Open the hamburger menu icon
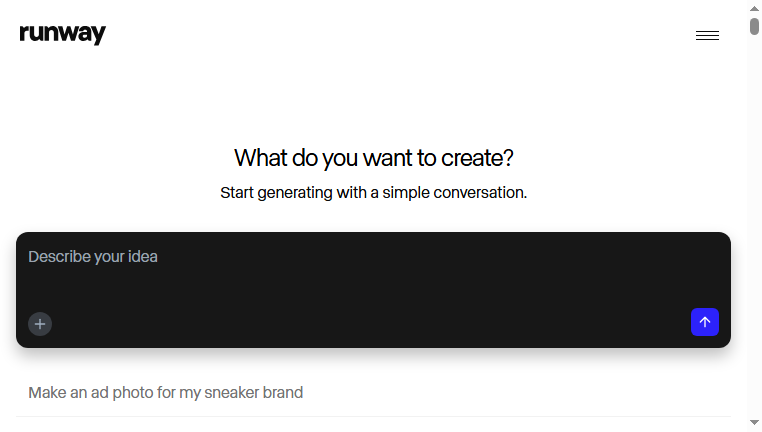 pos(707,35)
